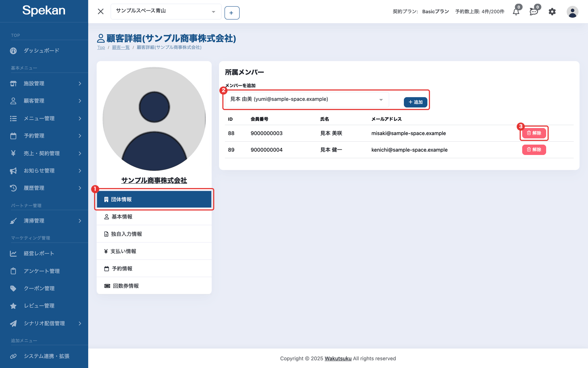This screenshot has height=368, width=588.
Task: Click the 顧客管理 person icon
Action: [13, 101]
